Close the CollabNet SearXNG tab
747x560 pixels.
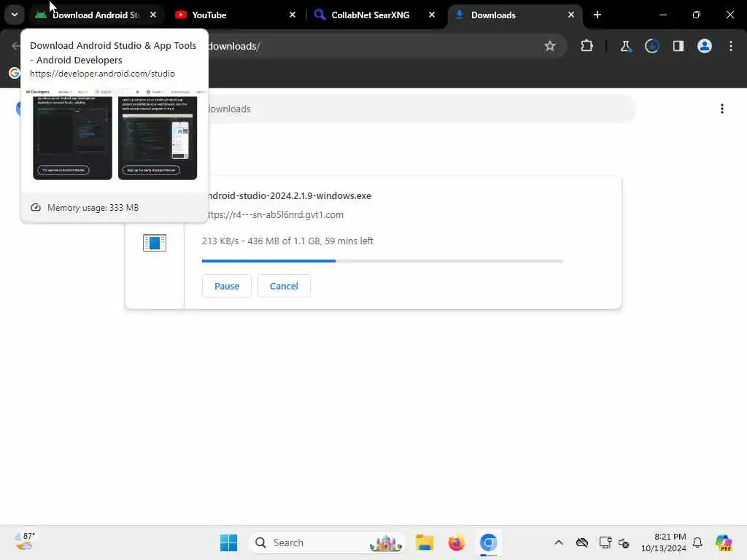tap(432, 15)
